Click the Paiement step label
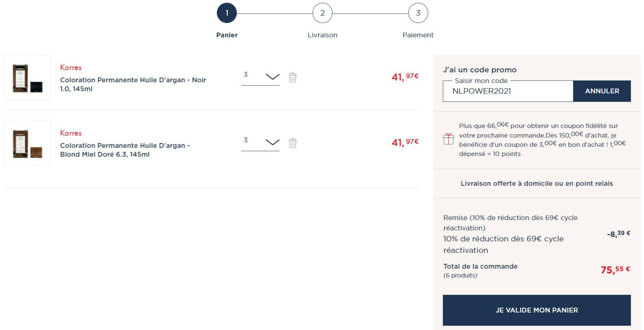This screenshot has height=330, width=644. pyautogui.click(x=418, y=35)
